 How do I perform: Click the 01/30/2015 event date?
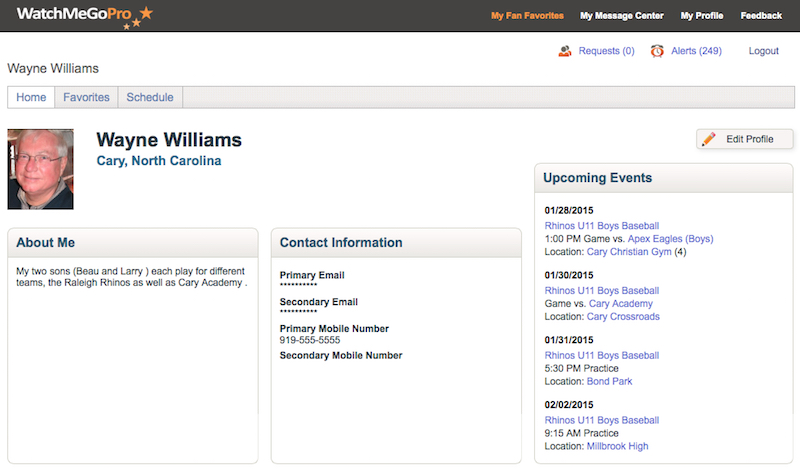pos(569,275)
